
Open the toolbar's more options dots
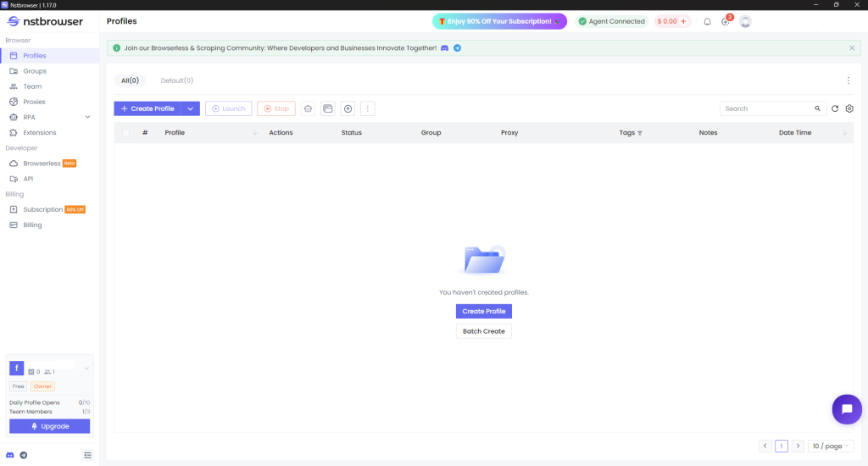click(x=368, y=108)
